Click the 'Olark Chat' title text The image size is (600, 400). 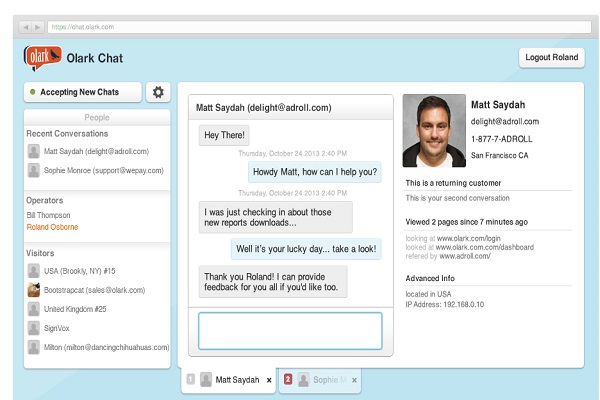click(95, 58)
